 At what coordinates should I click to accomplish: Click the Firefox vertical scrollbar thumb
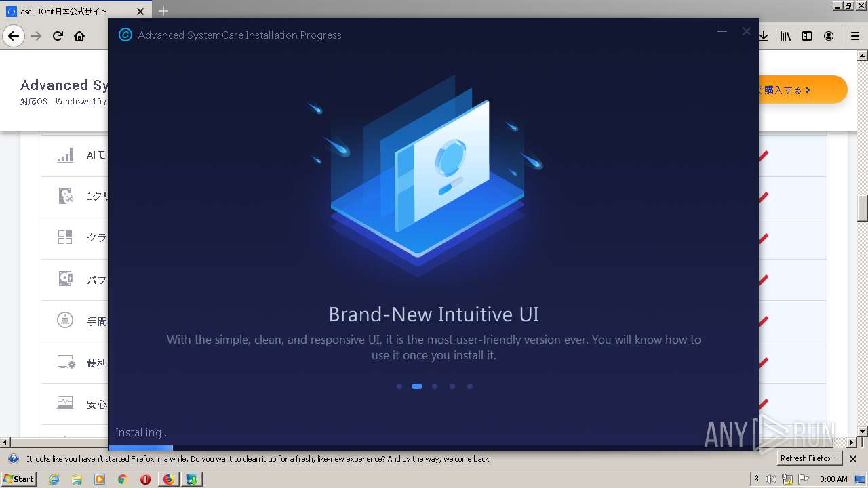pos(863,209)
